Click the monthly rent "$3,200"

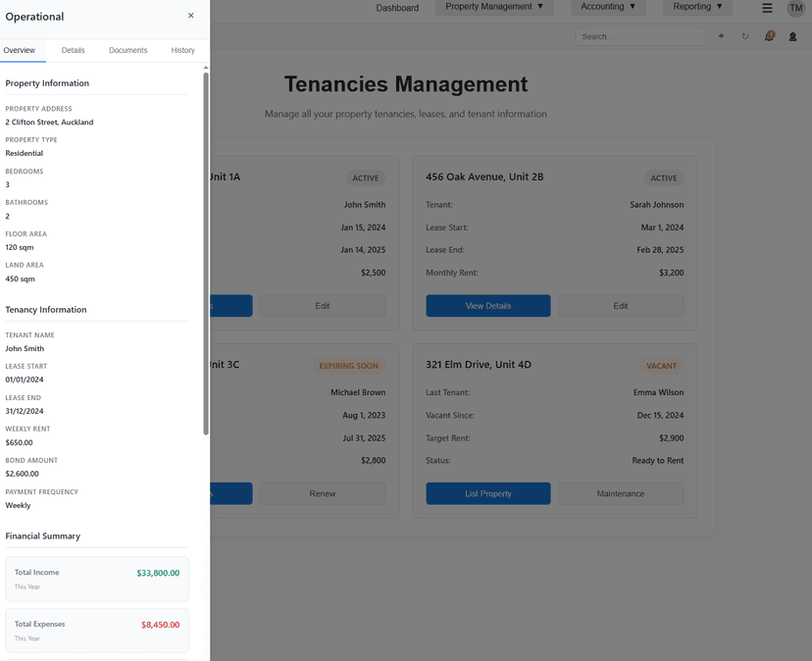[x=672, y=273]
